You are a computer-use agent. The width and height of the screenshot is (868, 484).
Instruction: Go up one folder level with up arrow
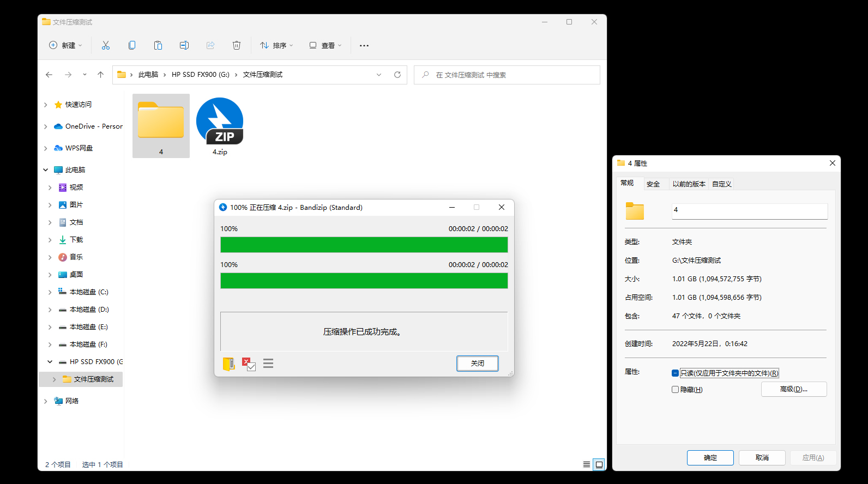pos(100,75)
